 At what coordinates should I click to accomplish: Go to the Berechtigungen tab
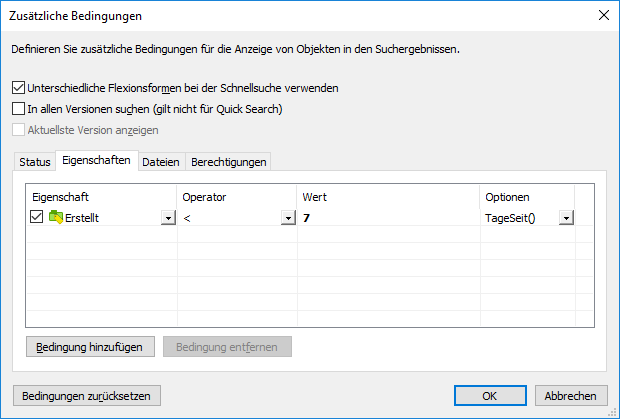pos(228,162)
